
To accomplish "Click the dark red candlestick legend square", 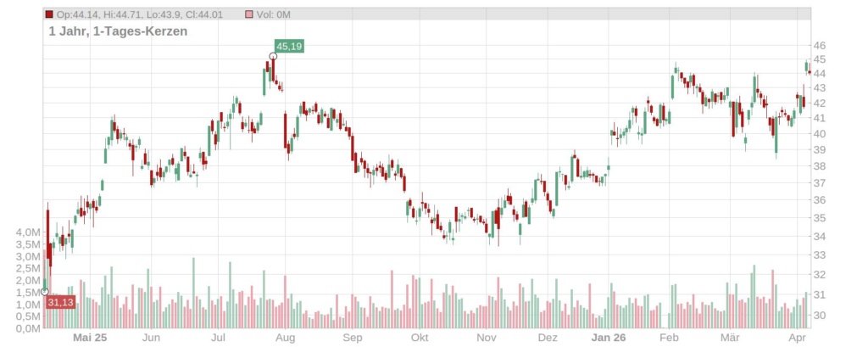I will click(x=49, y=15).
